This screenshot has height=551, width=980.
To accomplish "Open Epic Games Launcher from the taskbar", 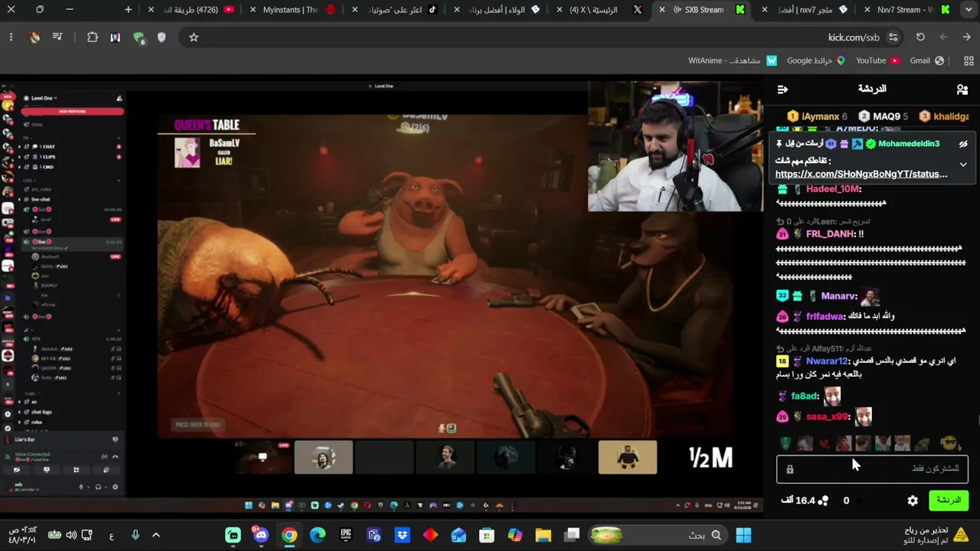I will click(x=346, y=536).
